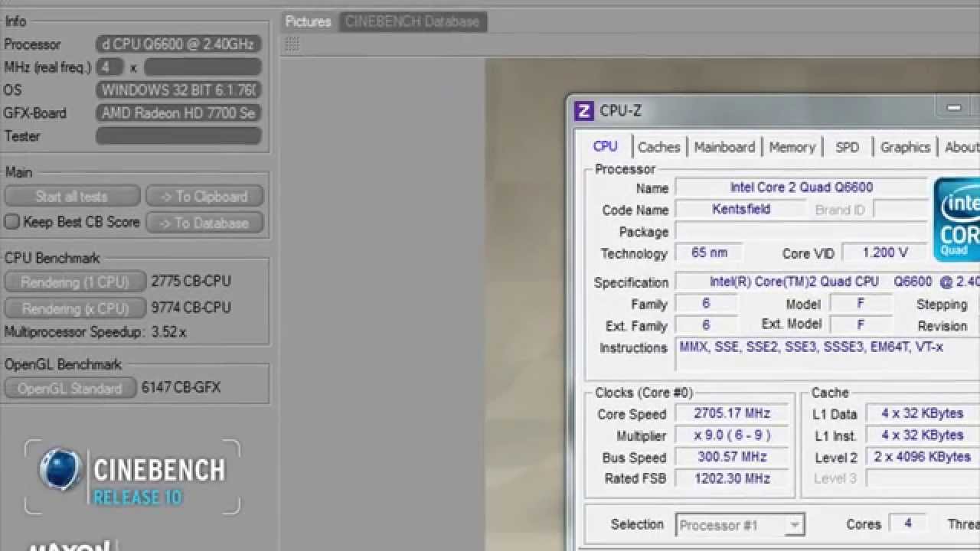
Task: Switch to the Pictures tab
Action: click(x=308, y=21)
